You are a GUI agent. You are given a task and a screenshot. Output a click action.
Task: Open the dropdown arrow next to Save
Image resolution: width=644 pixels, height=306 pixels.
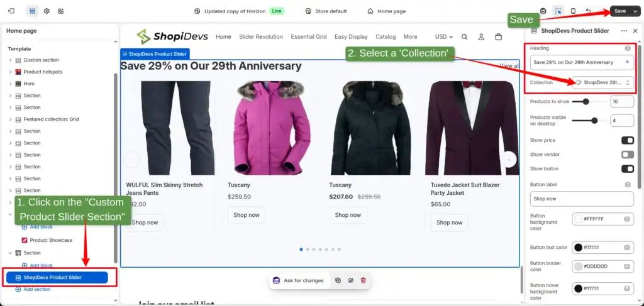[x=635, y=11]
